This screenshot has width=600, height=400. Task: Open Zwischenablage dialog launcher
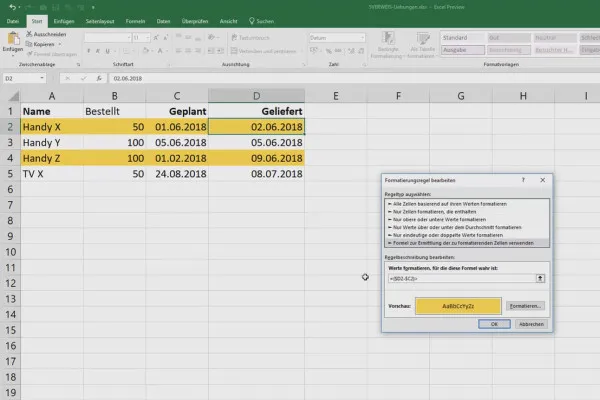[x=78, y=64]
